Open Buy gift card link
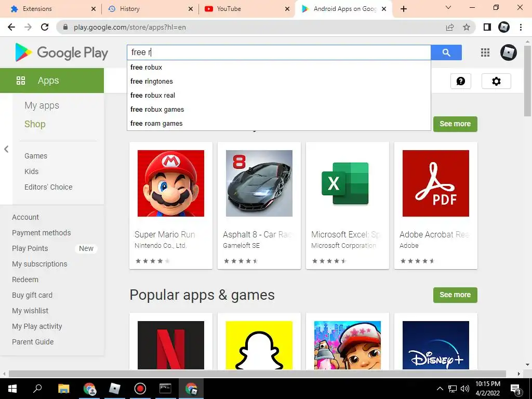 click(32, 296)
